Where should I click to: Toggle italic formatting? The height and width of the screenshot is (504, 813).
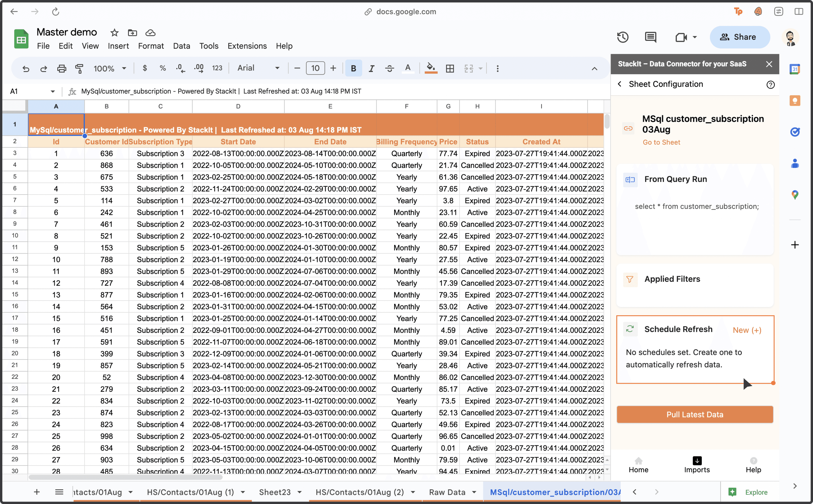(371, 68)
